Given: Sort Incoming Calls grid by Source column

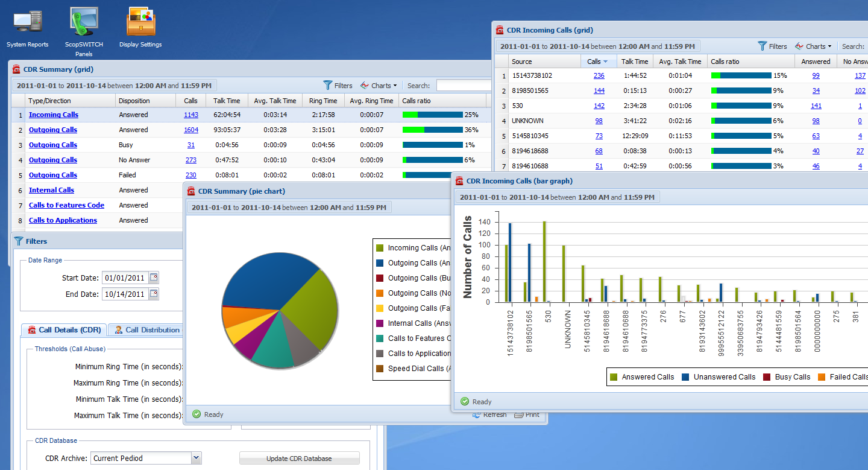Looking at the screenshot, I should pos(546,62).
